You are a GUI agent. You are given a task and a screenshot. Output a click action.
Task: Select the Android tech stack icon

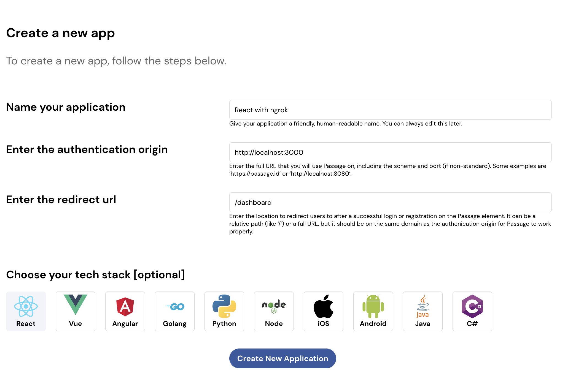point(373,311)
